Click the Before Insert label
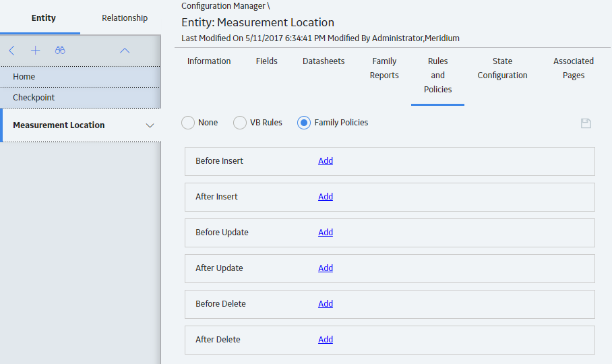The image size is (612, 364). coord(219,161)
